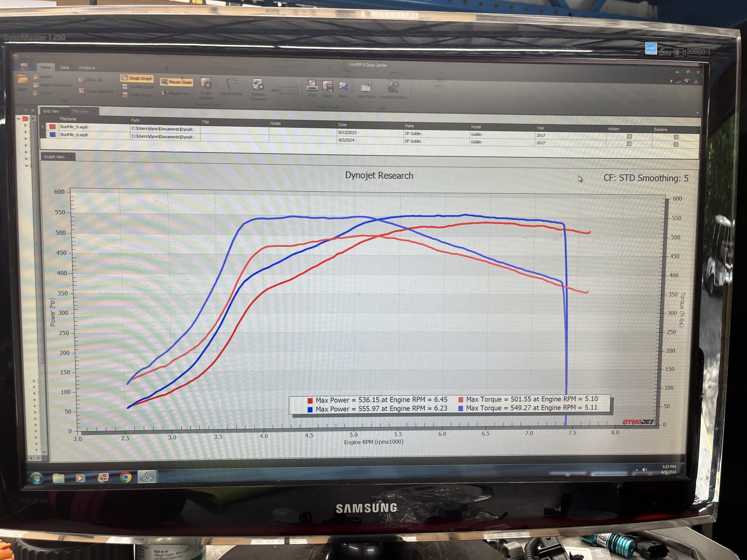Open the Graph Options tool
The image size is (747, 560).
tap(206, 89)
